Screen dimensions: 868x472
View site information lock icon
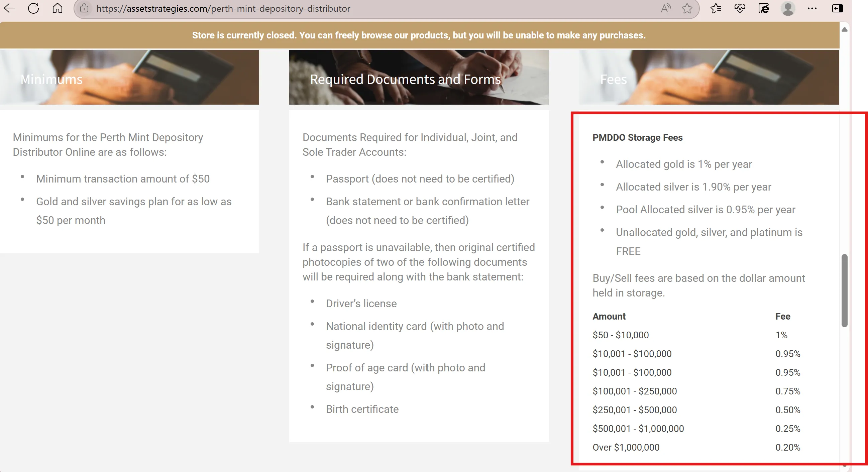coord(84,8)
